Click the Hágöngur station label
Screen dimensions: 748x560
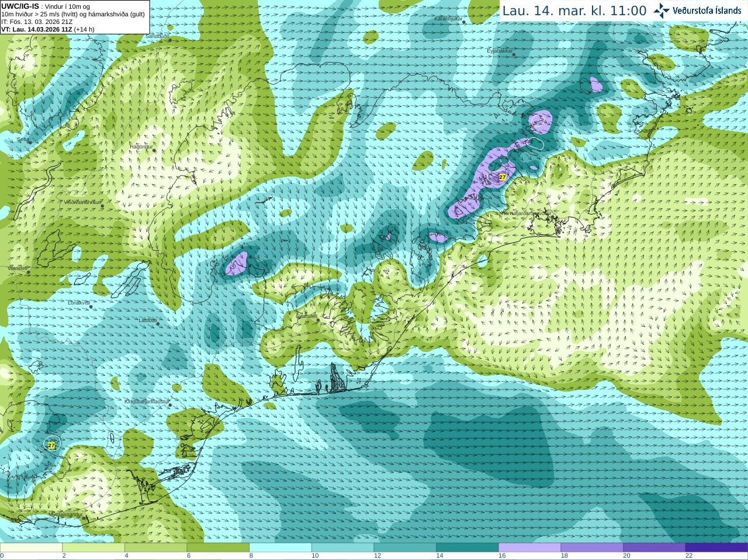pos(141,146)
